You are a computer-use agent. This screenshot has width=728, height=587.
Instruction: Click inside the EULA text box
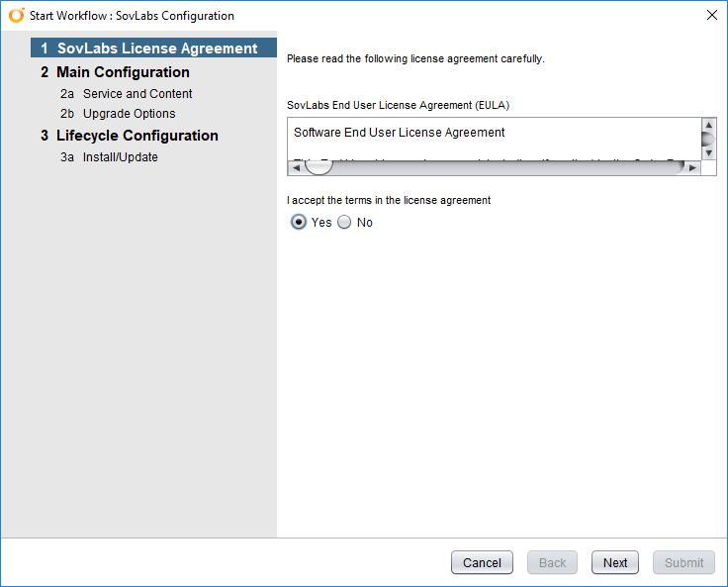click(x=495, y=139)
